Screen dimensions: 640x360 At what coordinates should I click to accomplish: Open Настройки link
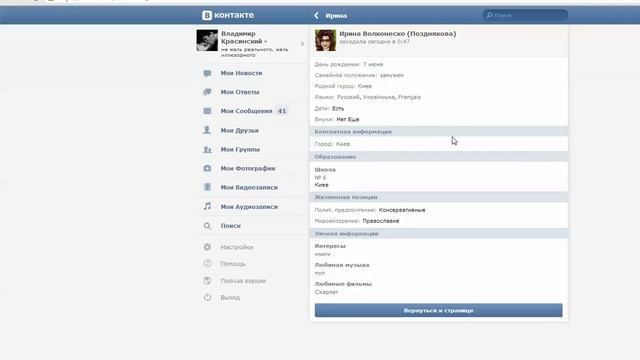(x=237, y=247)
